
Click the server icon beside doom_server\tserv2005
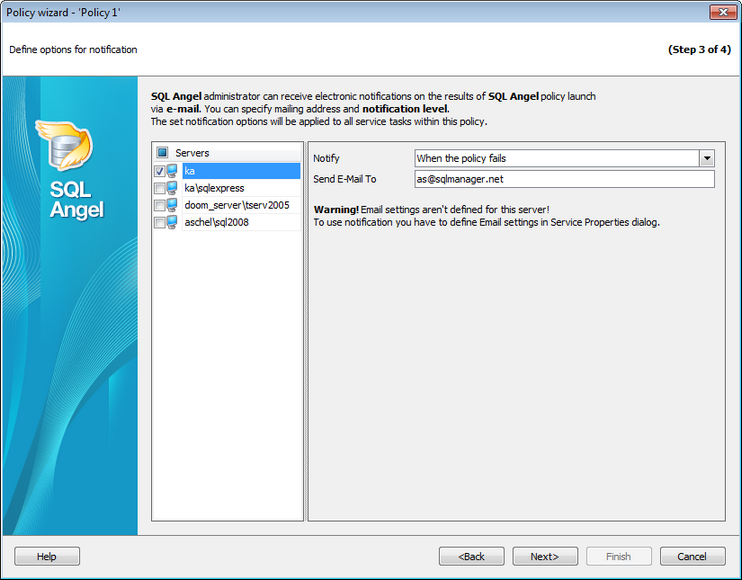click(x=172, y=205)
